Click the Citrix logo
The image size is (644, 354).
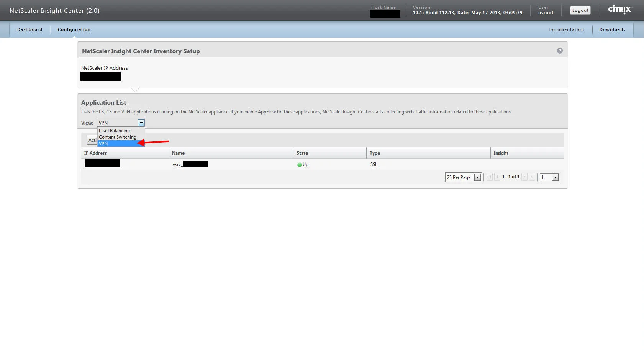coord(620,9)
